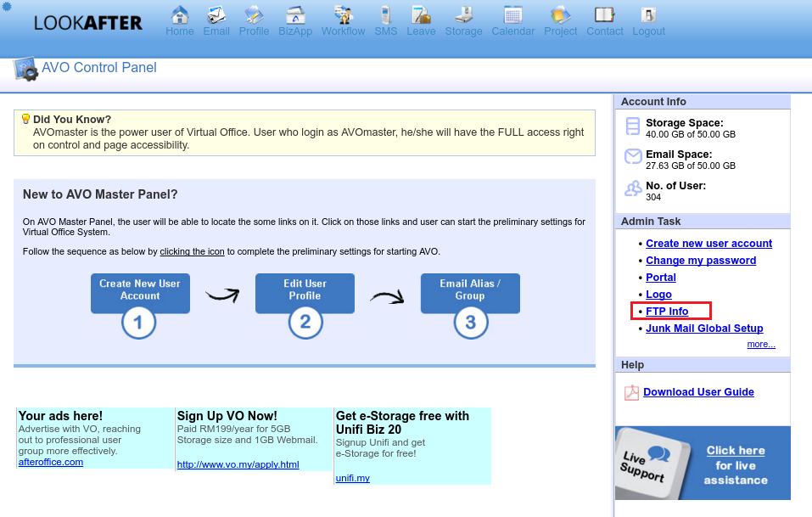Click the '40.00 GB of 50.00 GB' storage value

pos(691,135)
